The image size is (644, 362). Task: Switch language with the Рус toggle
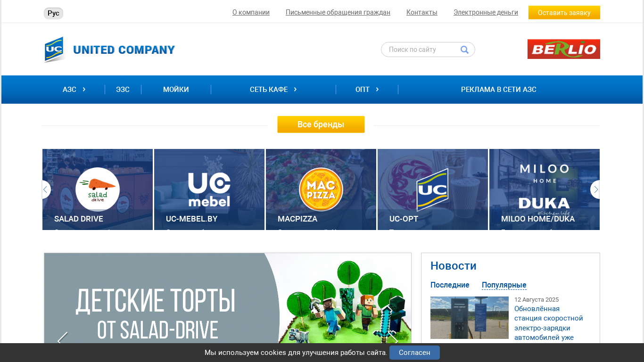53,13
